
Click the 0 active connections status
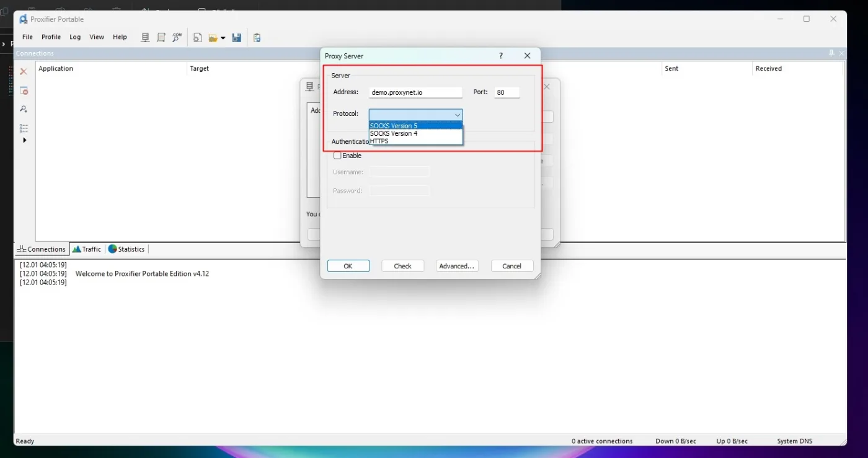pos(602,441)
